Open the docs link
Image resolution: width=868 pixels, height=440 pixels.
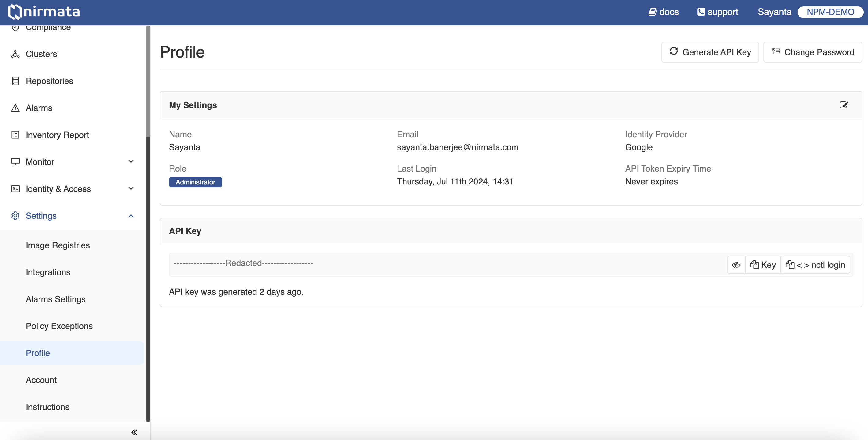point(664,12)
